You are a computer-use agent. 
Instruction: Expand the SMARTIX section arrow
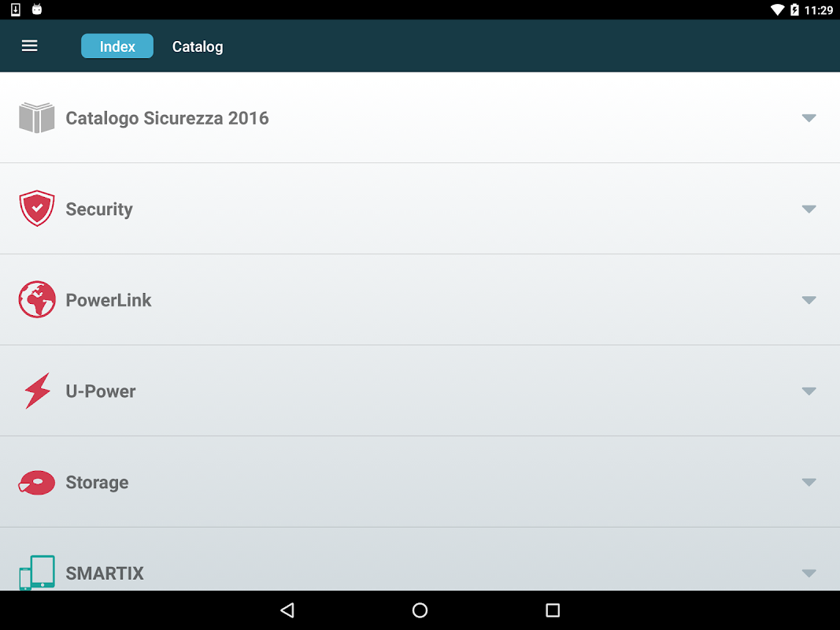click(x=809, y=573)
